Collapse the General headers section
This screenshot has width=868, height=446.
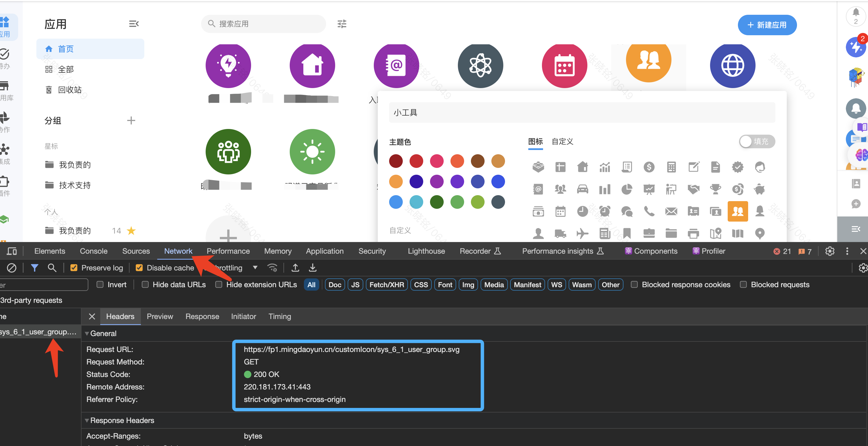click(x=87, y=334)
